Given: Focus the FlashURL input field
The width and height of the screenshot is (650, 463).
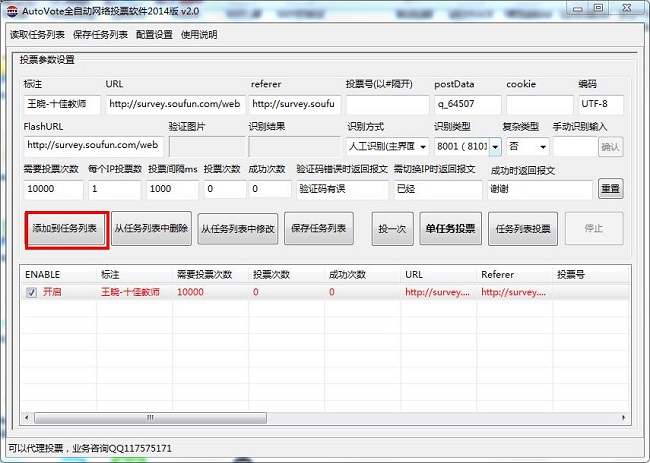Looking at the screenshot, I should 93,146.
